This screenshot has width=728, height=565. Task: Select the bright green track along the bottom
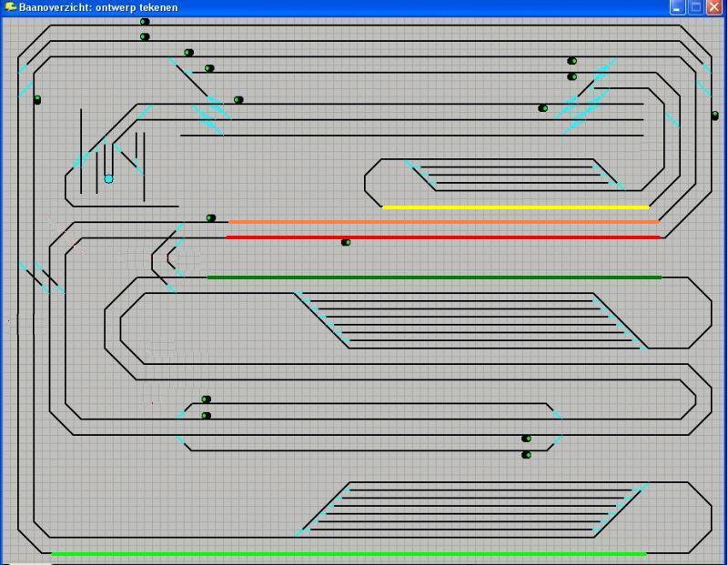[349, 553]
